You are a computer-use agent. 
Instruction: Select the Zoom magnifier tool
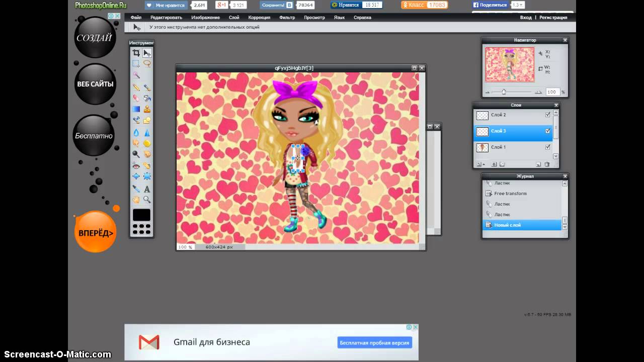coord(147,200)
